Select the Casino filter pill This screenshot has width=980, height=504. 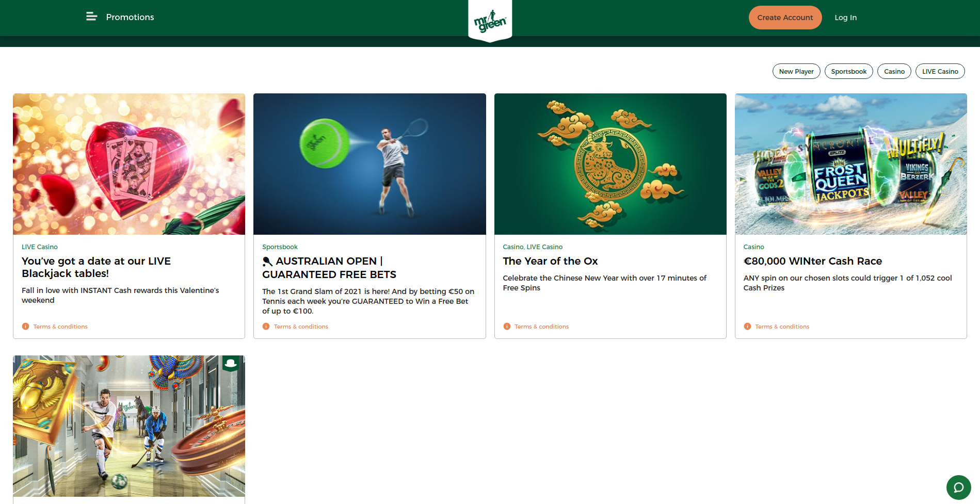[894, 71]
